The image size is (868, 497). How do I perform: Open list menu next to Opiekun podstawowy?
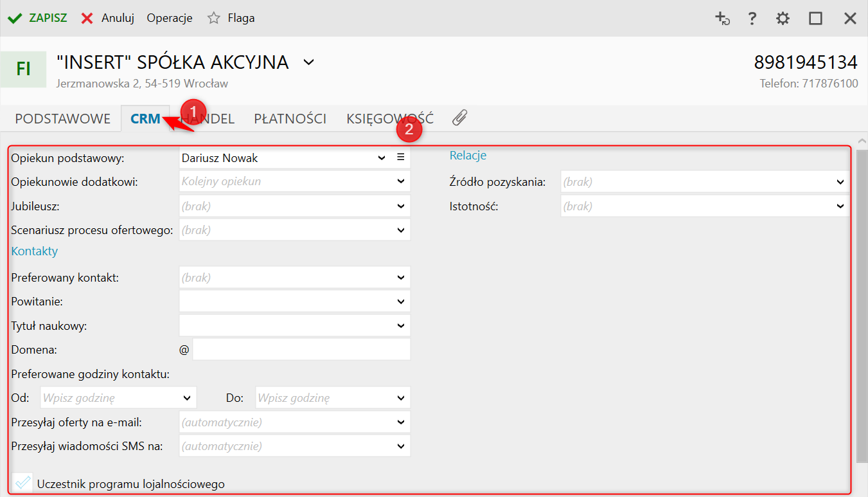(x=401, y=158)
